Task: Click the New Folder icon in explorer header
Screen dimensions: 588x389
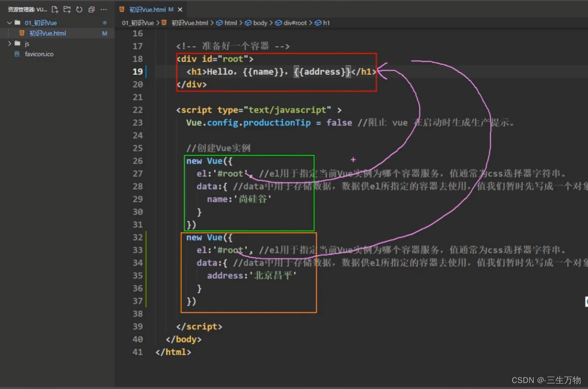Action: tap(67, 9)
